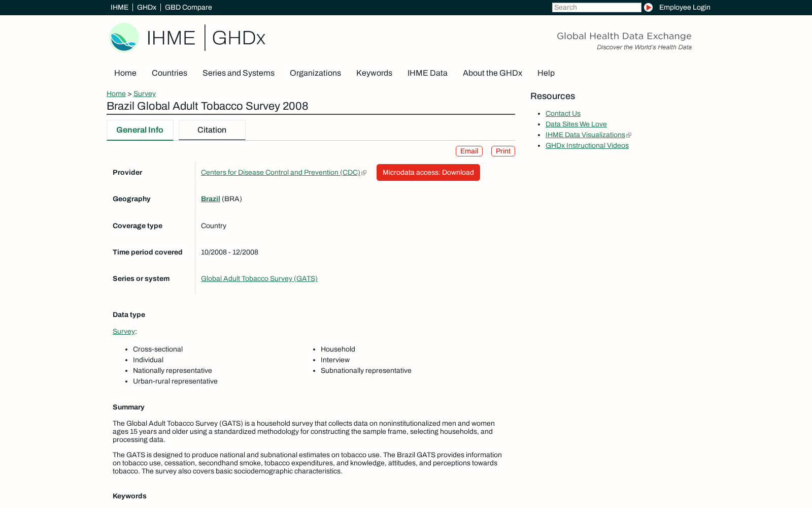Viewport: 812px width, 508px height.
Task: Open the GHDx link in top bar
Action: coord(147,8)
